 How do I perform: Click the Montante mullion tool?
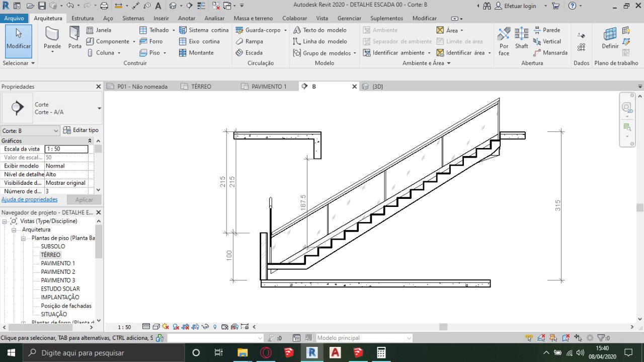196,52
